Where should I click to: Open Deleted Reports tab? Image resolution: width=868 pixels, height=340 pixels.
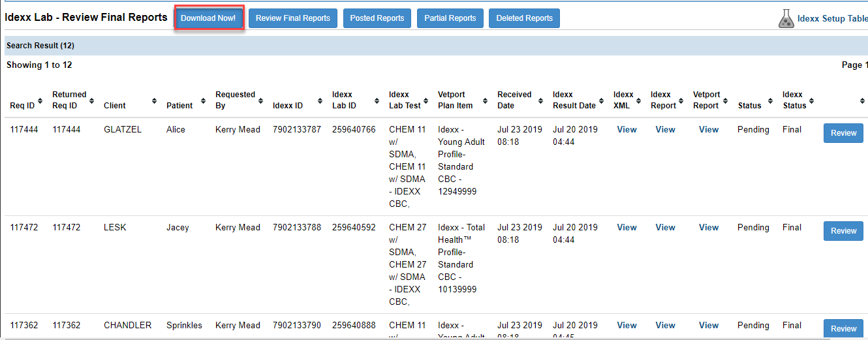(524, 18)
